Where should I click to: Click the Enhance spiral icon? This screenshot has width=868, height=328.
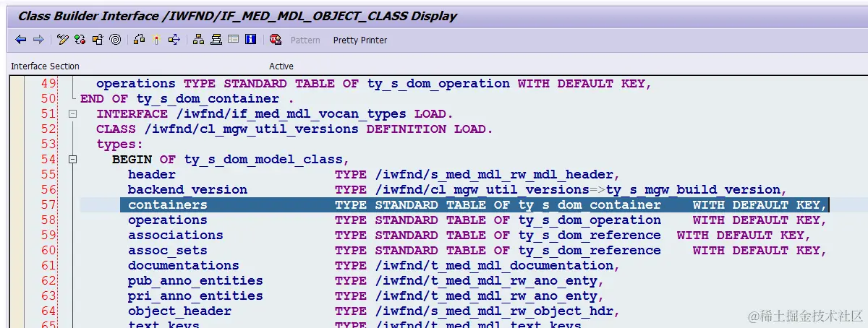point(115,40)
